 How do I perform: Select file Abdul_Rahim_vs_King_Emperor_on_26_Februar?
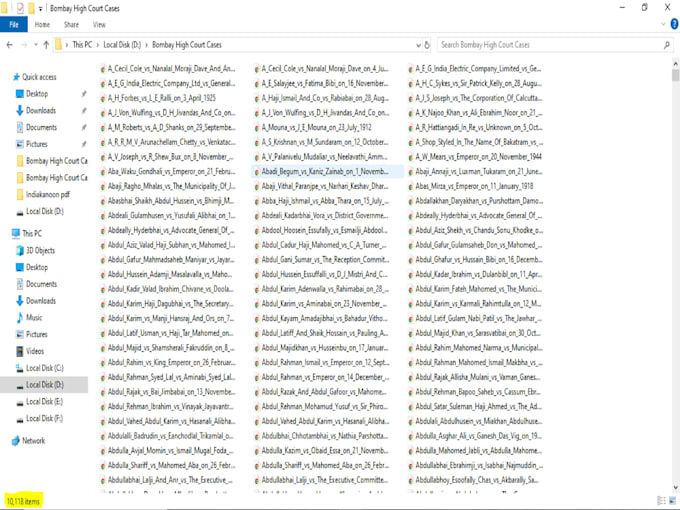click(168, 363)
